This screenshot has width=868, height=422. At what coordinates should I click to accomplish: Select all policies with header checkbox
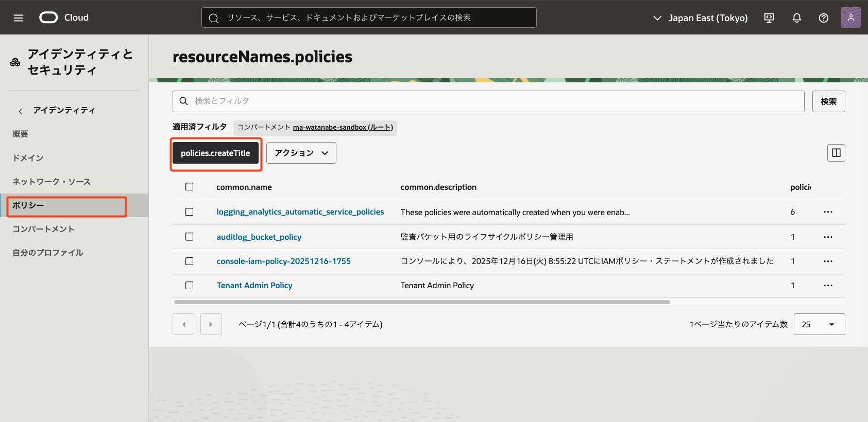[190, 187]
